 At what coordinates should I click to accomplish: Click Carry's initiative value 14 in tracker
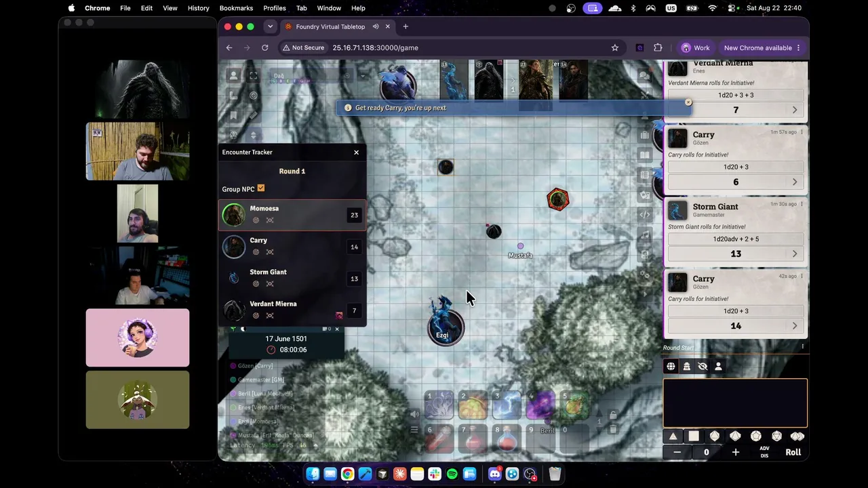(354, 247)
